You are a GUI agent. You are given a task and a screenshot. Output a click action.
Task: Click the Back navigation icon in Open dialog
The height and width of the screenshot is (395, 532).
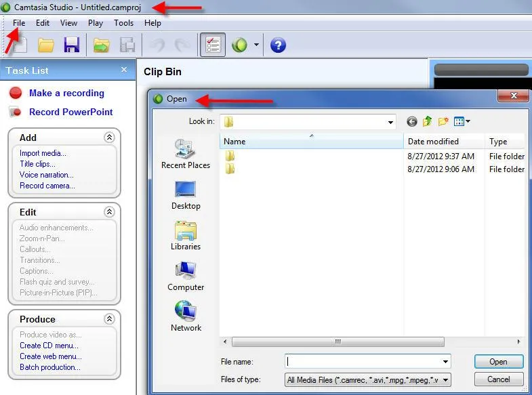tap(412, 121)
